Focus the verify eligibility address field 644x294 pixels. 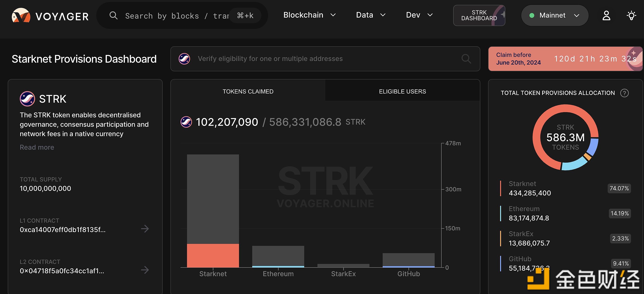[x=325, y=59]
